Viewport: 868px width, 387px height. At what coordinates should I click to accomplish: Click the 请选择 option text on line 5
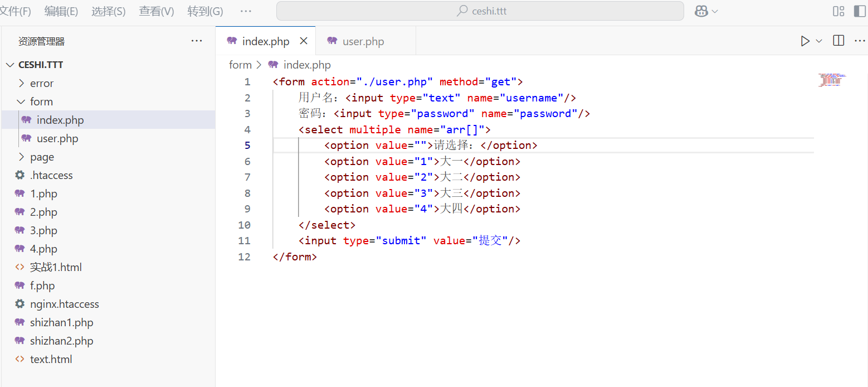pyautogui.click(x=451, y=146)
